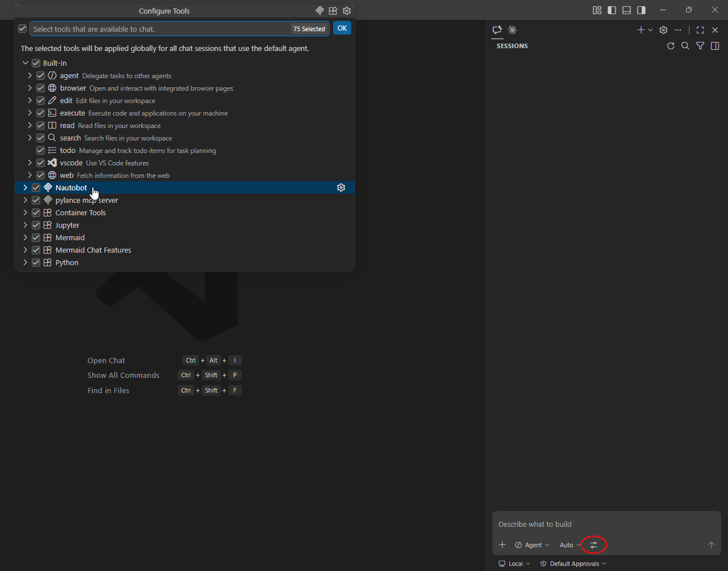Image resolution: width=728 pixels, height=571 pixels.
Task: Confirm tool selection with the OK button
Action: pos(342,28)
